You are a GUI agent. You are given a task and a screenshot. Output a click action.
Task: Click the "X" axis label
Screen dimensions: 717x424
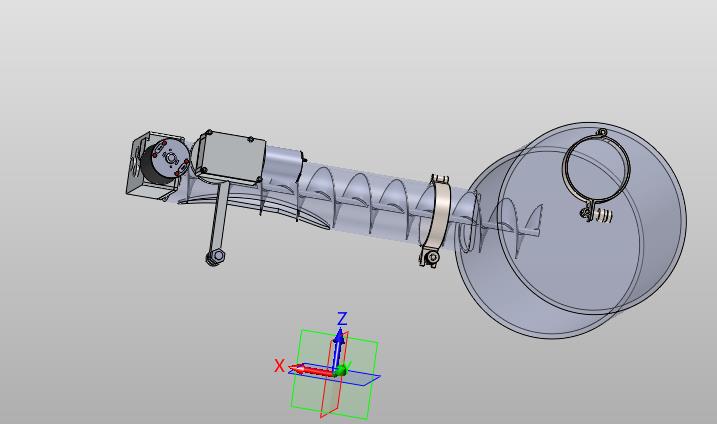[x=279, y=366]
